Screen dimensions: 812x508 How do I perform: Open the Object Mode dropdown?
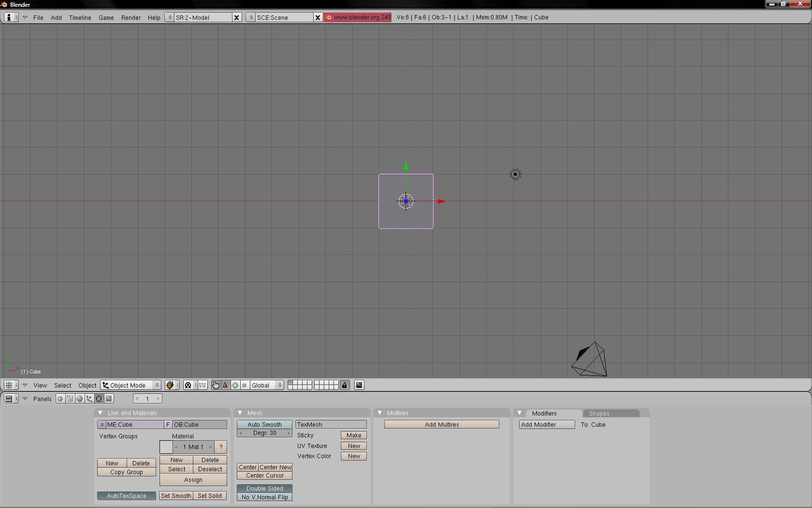[130, 385]
